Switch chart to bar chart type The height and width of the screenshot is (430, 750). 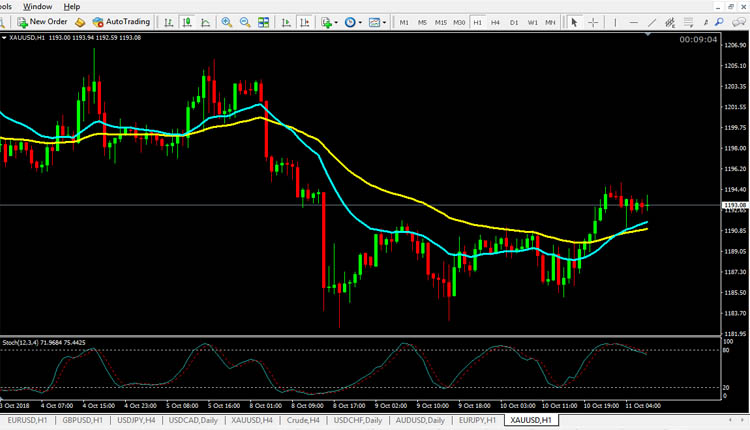168,22
